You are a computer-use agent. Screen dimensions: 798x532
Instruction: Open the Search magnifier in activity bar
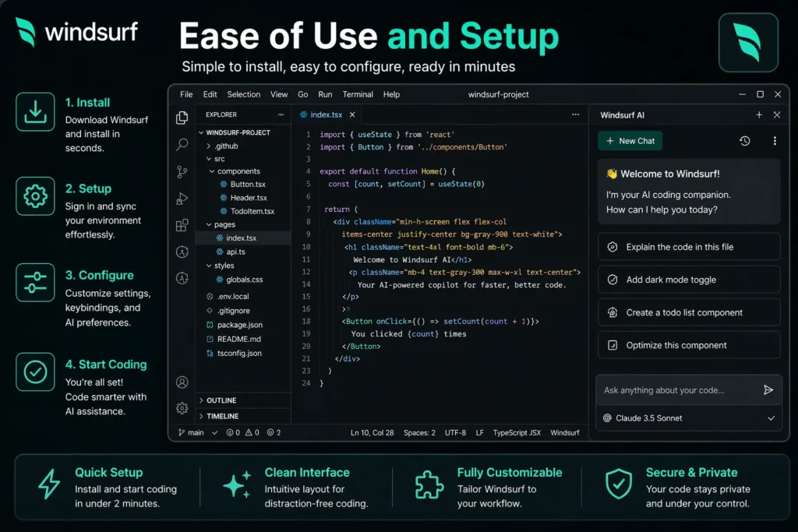pos(182,144)
